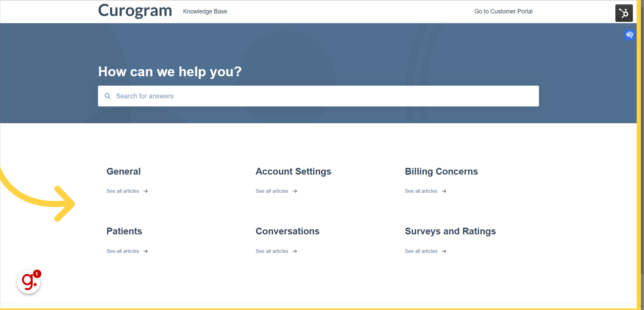The image size is (644, 310).
Task: Open the Knowledge Base menu item
Action: [x=205, y=11]
